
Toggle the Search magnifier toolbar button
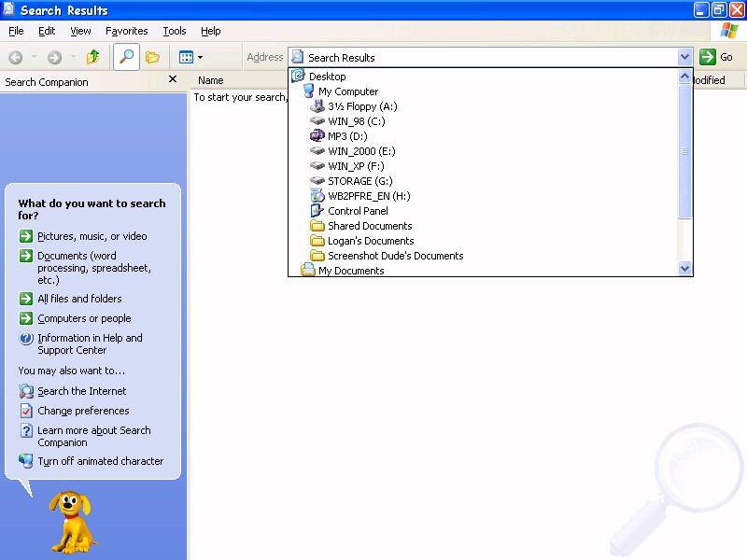click(126, 57)
